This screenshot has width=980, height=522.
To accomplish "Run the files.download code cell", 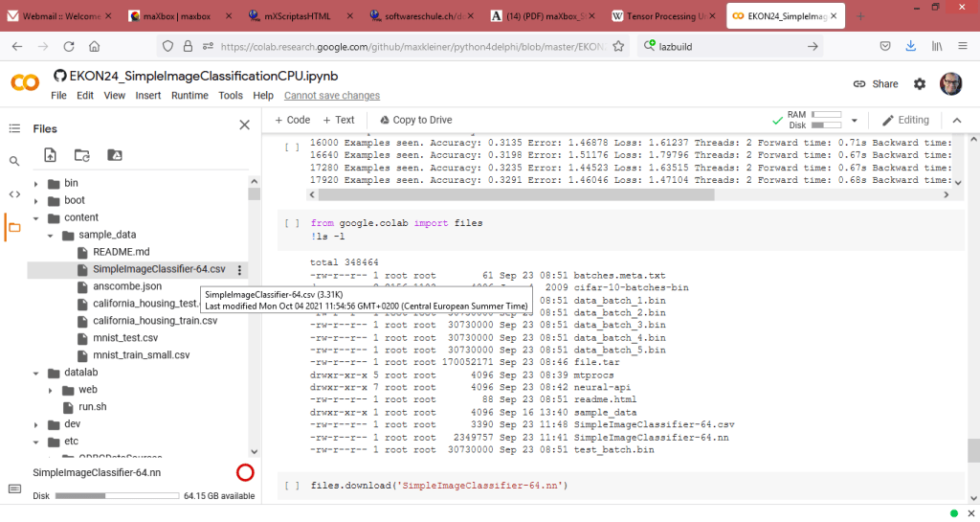I will click(x=292, y=487).
